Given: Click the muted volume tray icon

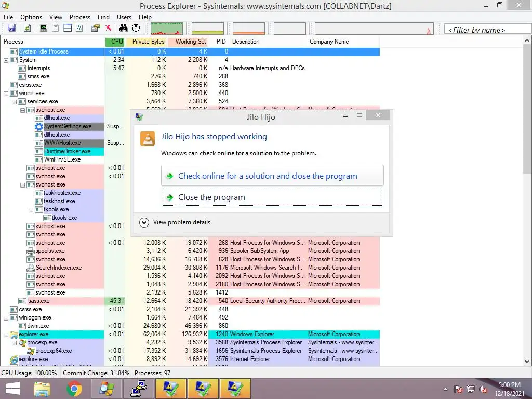Looking at the screenshot, I should pos(483,389).
